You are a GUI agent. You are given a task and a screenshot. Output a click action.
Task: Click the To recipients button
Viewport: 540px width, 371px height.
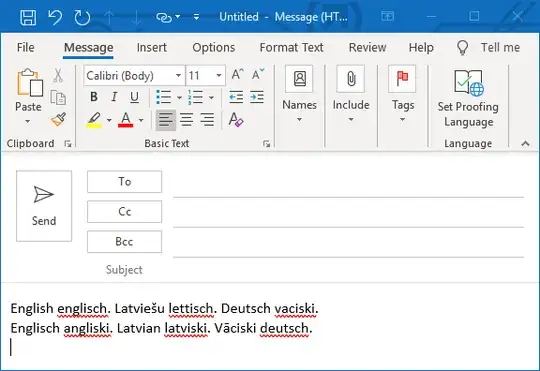click(124, 182)
